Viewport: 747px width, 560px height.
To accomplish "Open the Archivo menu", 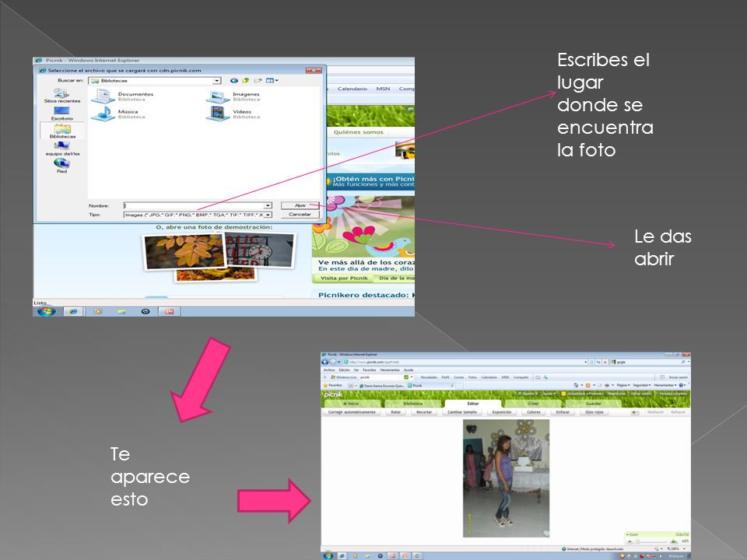I will 329,369.
